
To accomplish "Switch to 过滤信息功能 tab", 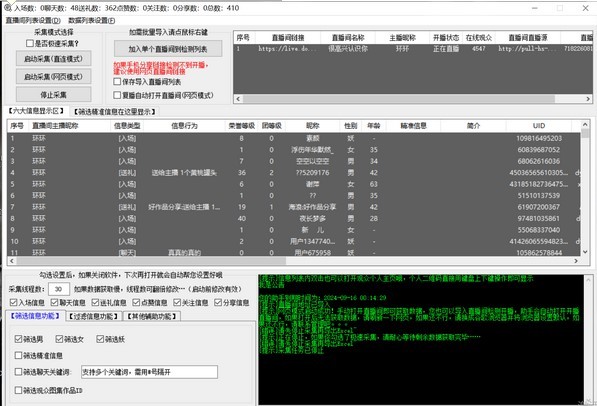I will pyautogui.click(x=94, y=316).
